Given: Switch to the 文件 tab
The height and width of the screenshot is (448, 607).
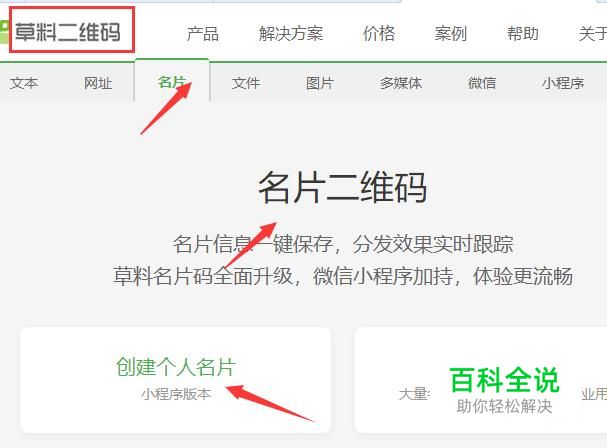Looking at the screenshot, I should click(x=246, y=83).
